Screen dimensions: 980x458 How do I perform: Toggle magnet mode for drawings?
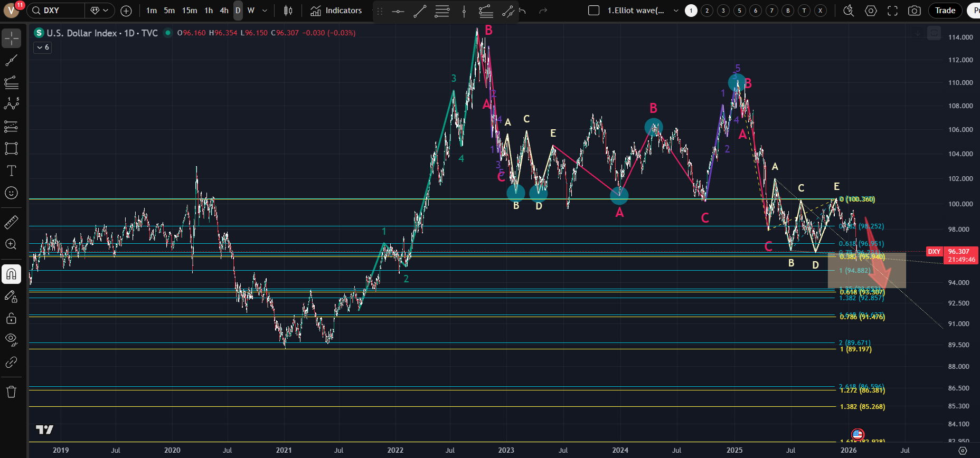(11, 274)
